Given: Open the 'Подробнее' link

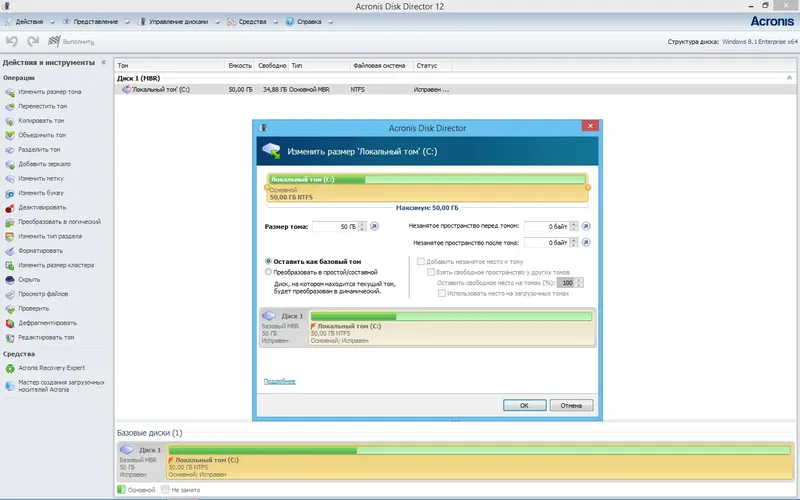Looking at the screenshot, I should 280,381.
